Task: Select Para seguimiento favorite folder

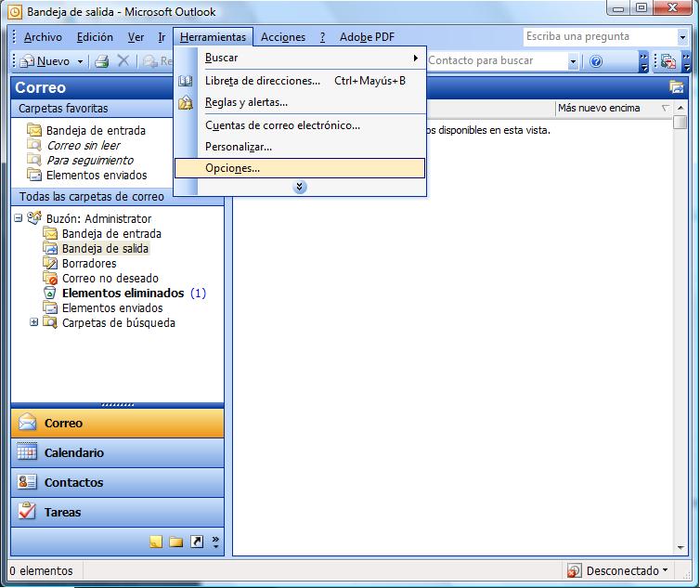Action: (90, 160)
